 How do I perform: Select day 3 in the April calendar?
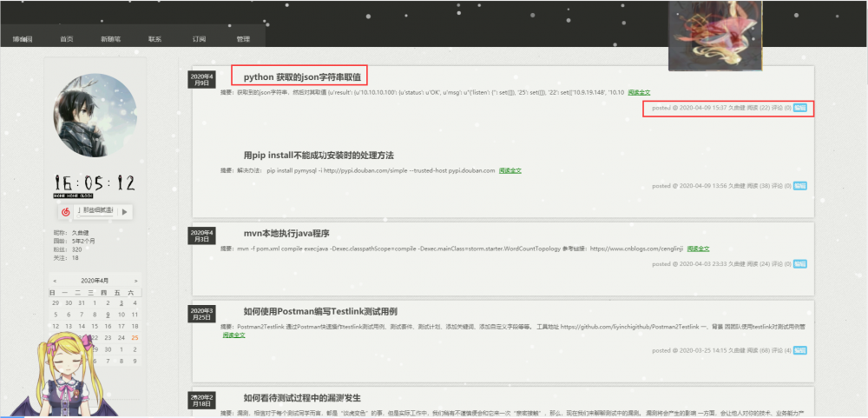pyautogui.click(x=122, y=302)
